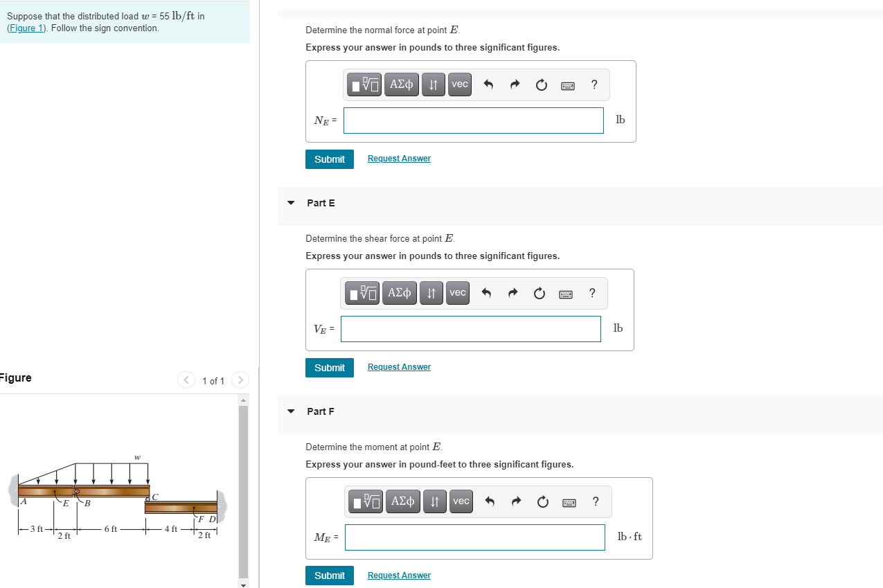The height and width of the screenshot is (588, 883).
Task: Click the figure panel scrollbar down arrow
Action: (x=243, y=584)
